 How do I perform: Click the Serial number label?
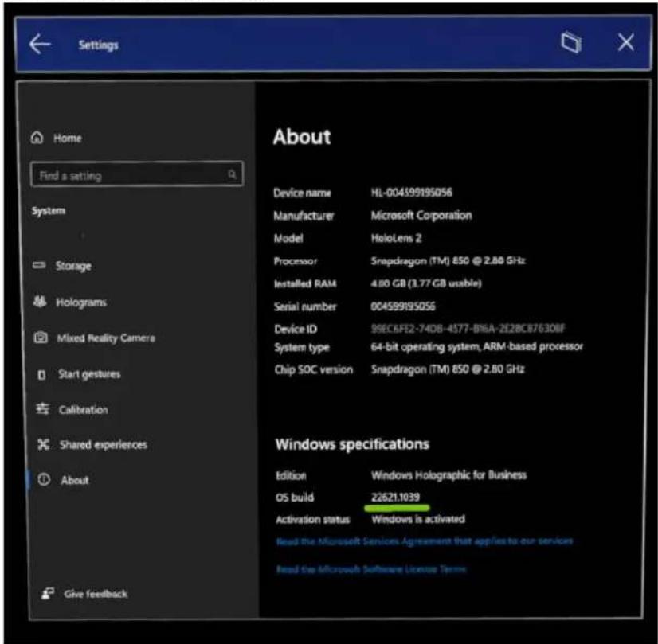[x=305, y=307]
